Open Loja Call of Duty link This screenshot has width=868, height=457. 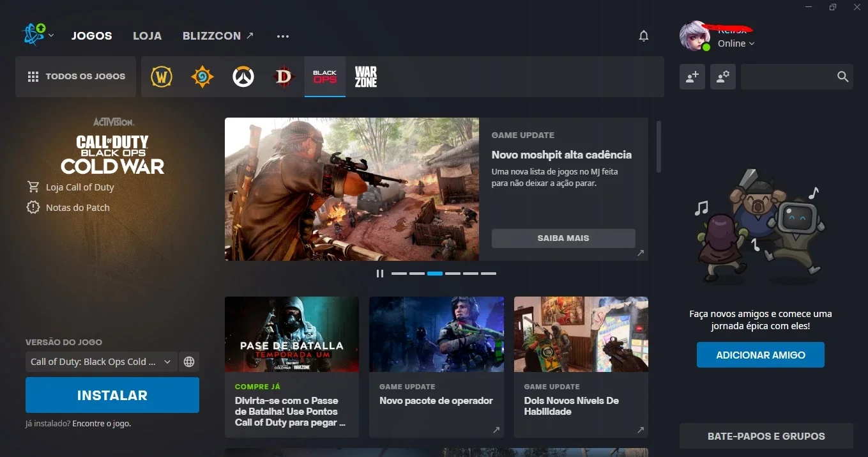tap(80, 187)
